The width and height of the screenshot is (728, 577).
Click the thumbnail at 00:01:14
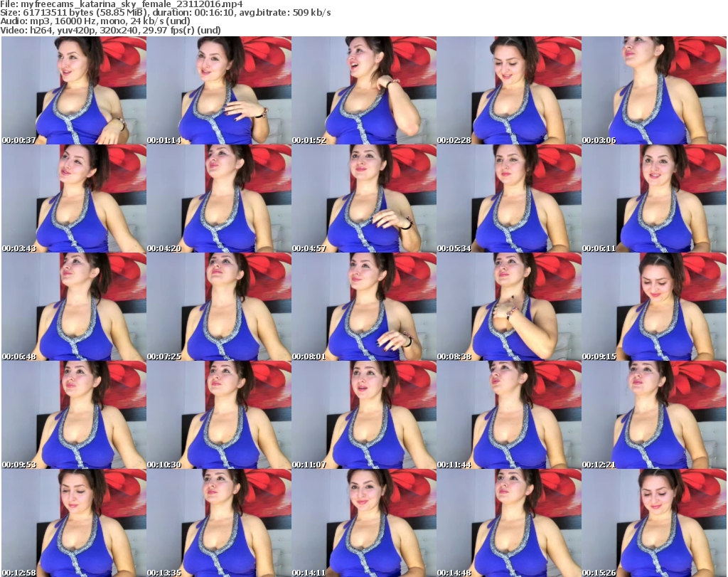click(x=219, y=90)
